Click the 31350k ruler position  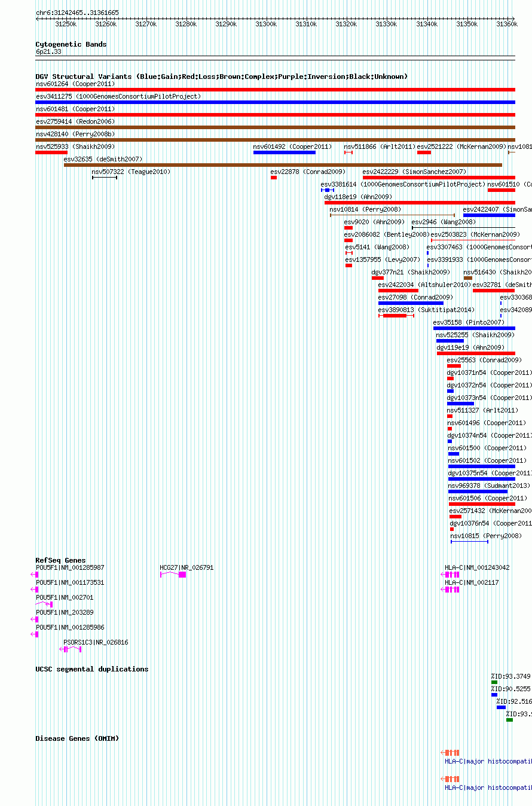(467, 24)
